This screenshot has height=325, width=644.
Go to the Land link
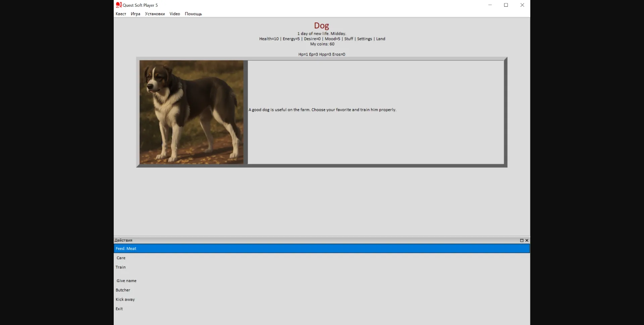click(x=380, y=39)
